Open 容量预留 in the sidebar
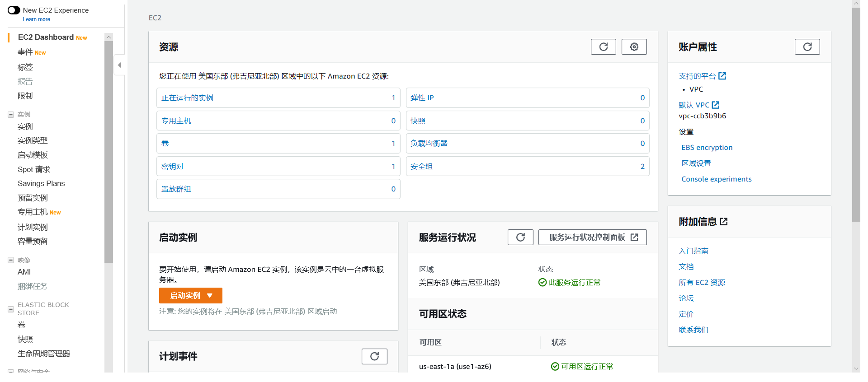 (33, 241)
